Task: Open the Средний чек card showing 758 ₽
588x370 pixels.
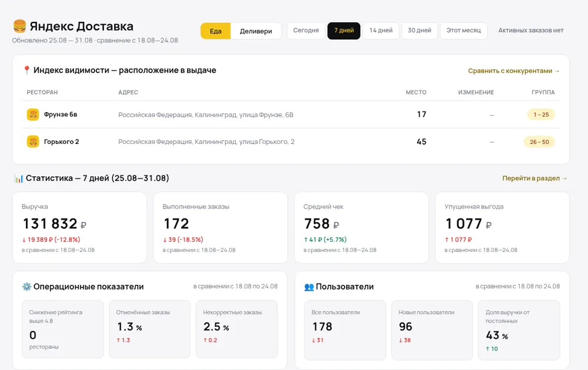Action: tap(362, 227)
